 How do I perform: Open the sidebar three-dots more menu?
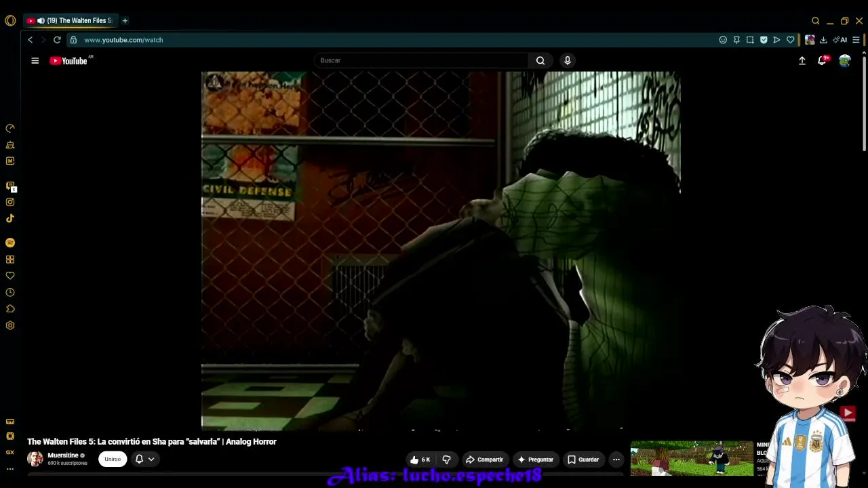tap(10, 468)
